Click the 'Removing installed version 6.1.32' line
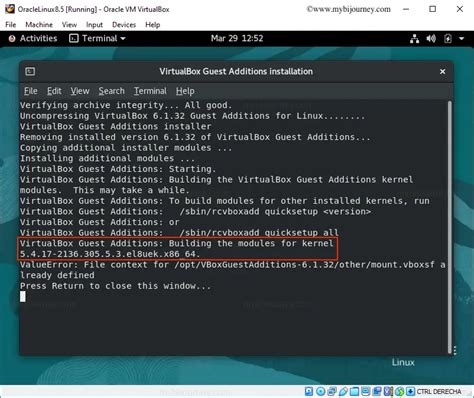This screenshot has width=474, height=398. point(195,137)
